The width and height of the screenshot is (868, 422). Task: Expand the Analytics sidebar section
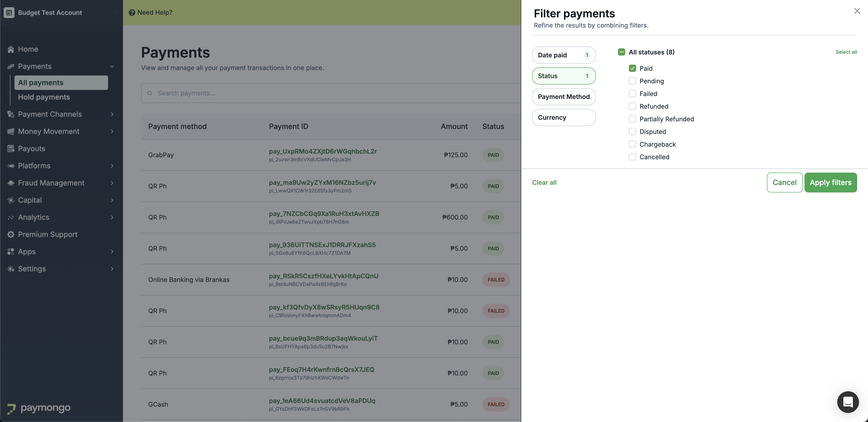[112, 217]
